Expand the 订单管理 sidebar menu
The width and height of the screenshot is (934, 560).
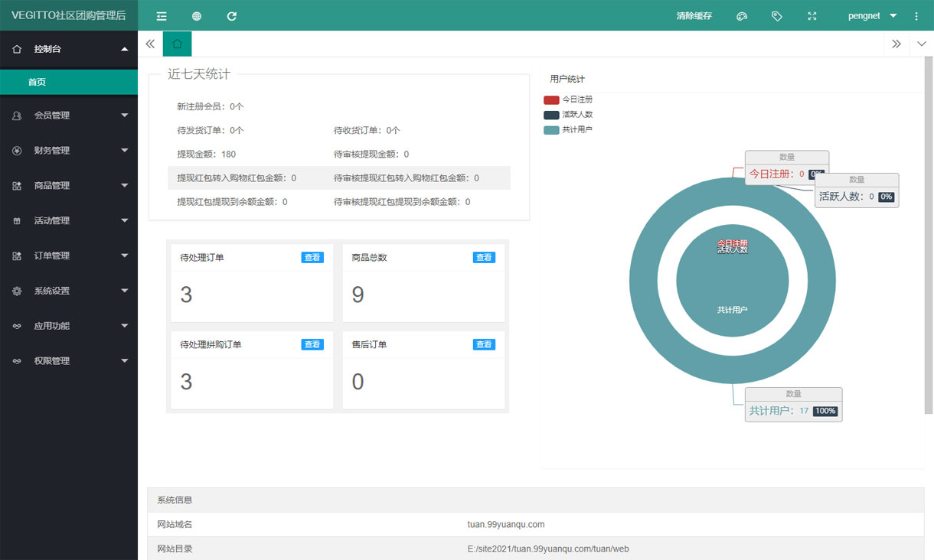(x=69, y=256)
